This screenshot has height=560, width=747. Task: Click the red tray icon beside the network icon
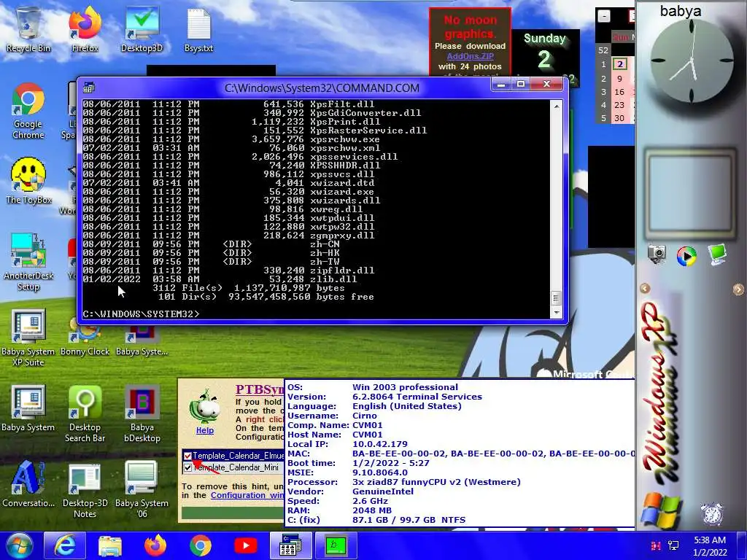656,545
